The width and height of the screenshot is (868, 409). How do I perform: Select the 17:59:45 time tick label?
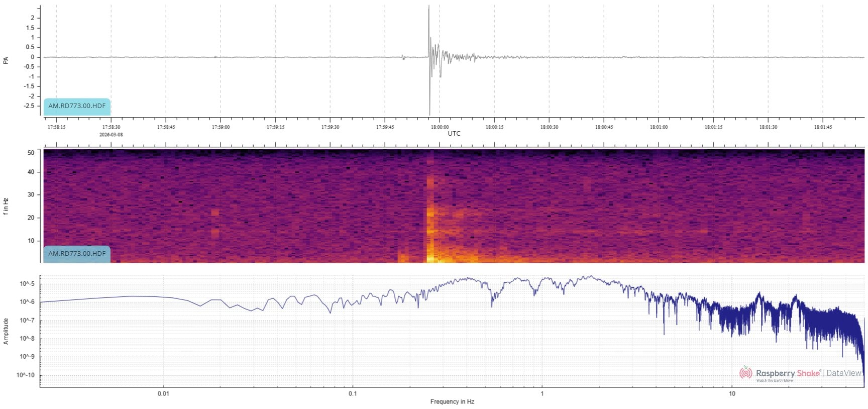(385, 127)
